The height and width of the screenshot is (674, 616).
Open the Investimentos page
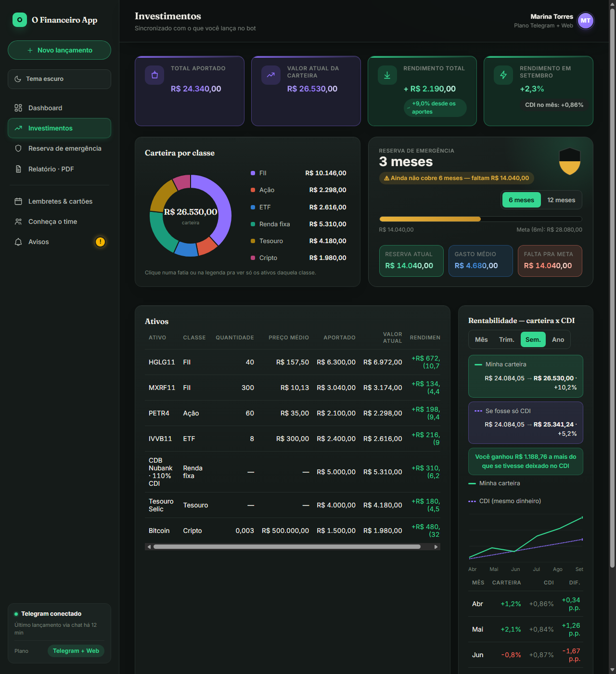tap(59, 128)
